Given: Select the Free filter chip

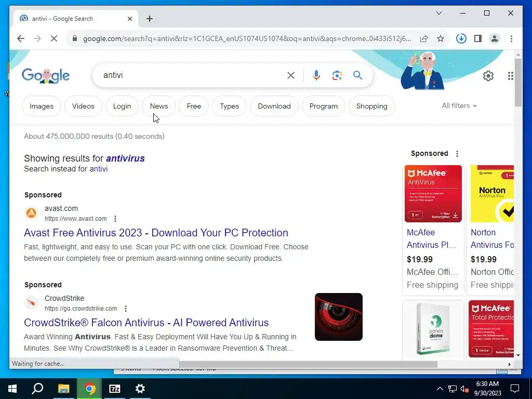Looking at the screenshot, I should [194, 106].
